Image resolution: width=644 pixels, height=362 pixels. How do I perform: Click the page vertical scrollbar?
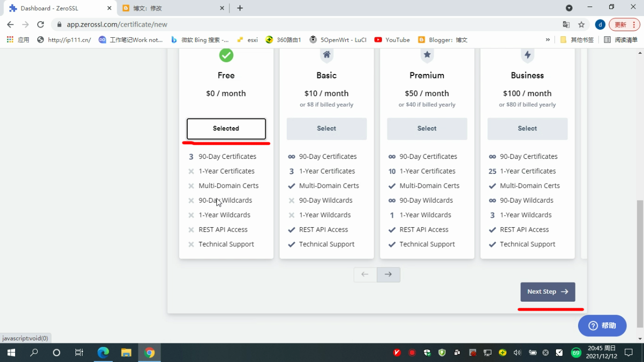pyautogui.click(x=640, y=264)
